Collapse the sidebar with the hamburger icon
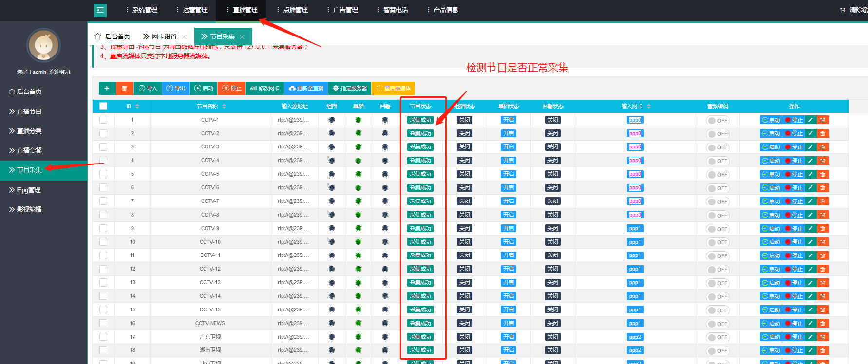The height and width of the screenshot is (364, 868). (x=100, y=10)
